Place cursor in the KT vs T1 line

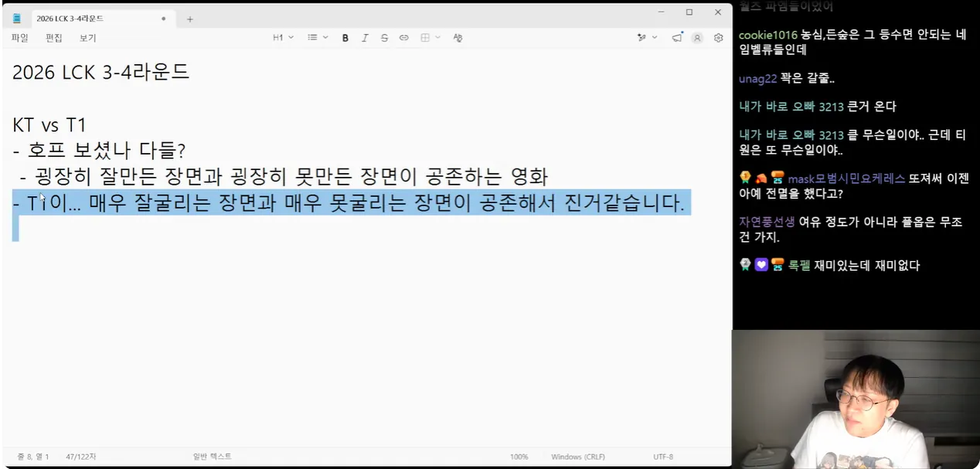coord(49,125)
